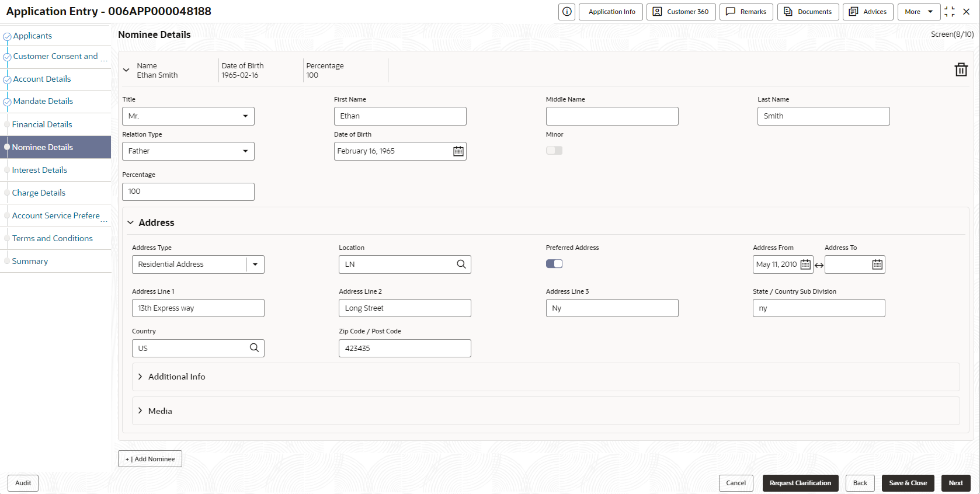The width and height of the screenshot is (980, 494).
Task: Click the Country search magnifier icon
Action: click(x=255, y=348)
